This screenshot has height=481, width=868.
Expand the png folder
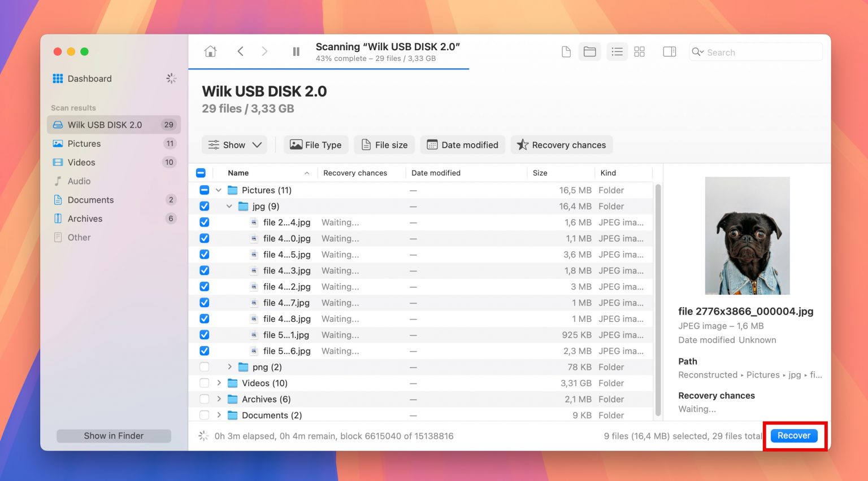(229, 367)
